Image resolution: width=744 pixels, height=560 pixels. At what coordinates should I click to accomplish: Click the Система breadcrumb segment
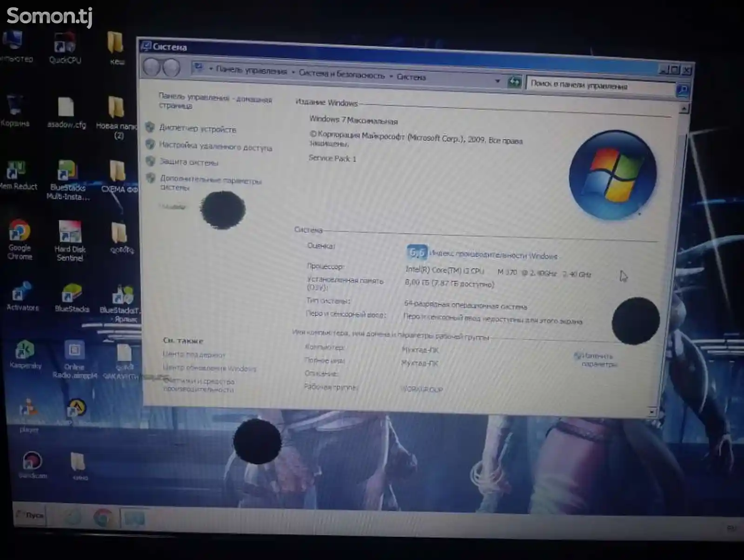tap(411, 77)
